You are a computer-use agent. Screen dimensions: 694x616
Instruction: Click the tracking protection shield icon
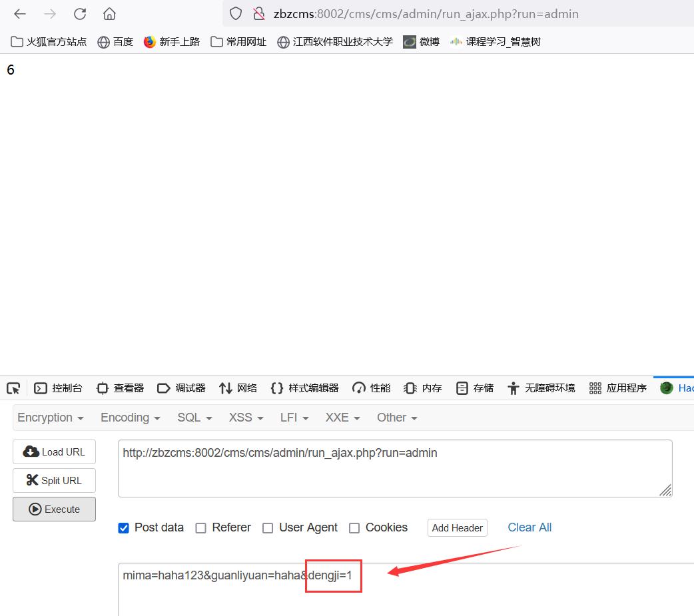(x=236, y=13)
